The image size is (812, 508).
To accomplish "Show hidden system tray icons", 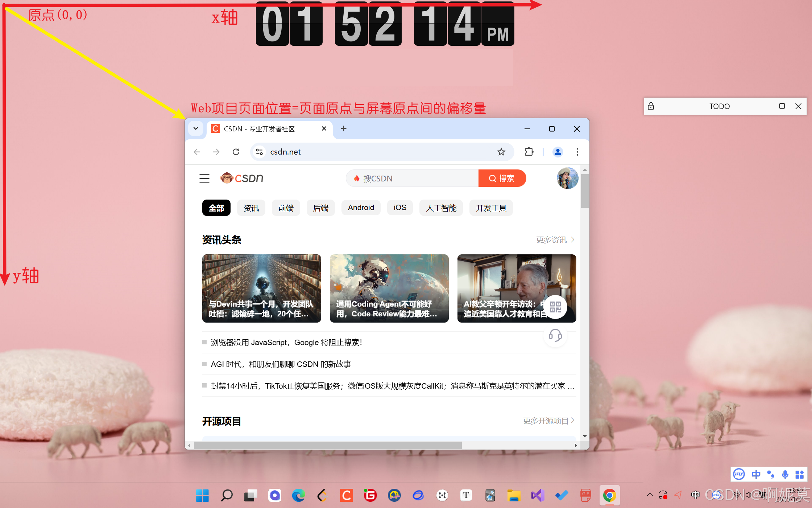I will 650,495.
